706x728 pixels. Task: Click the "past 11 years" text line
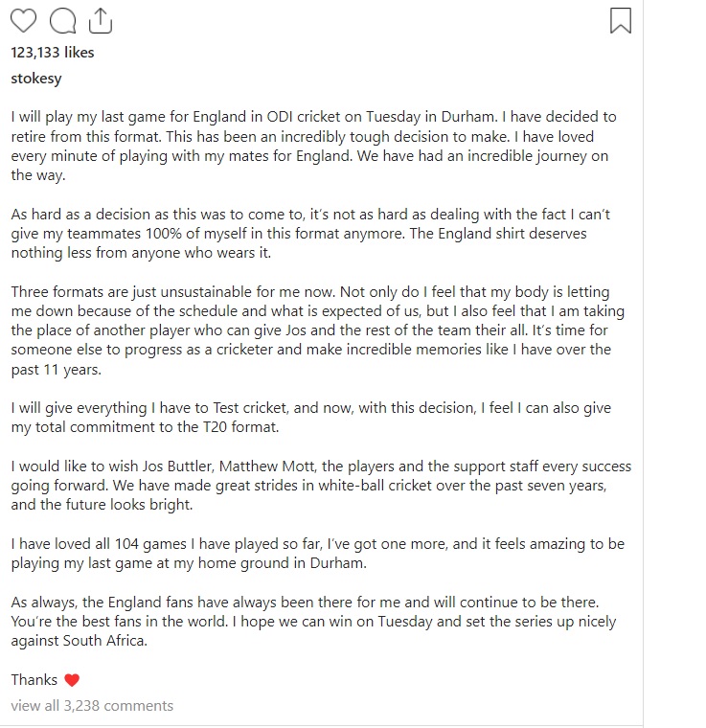tap(56, 370)
